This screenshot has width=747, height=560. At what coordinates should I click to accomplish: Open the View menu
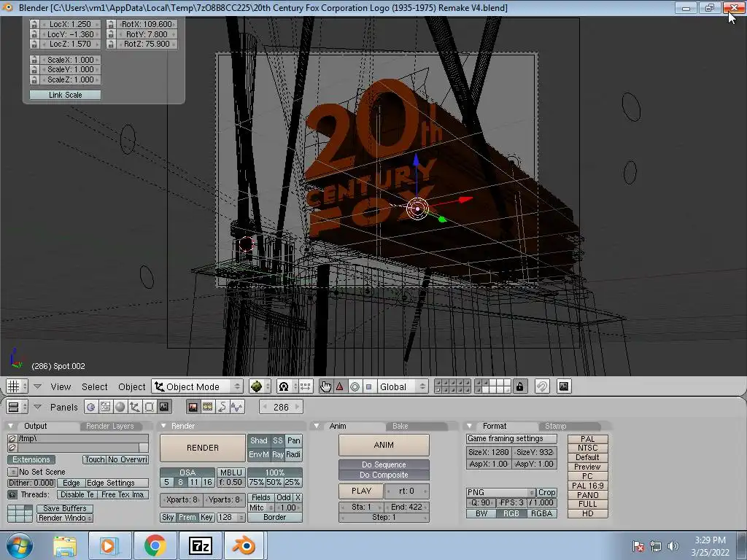pyautogui.click(x=61, y=386)
